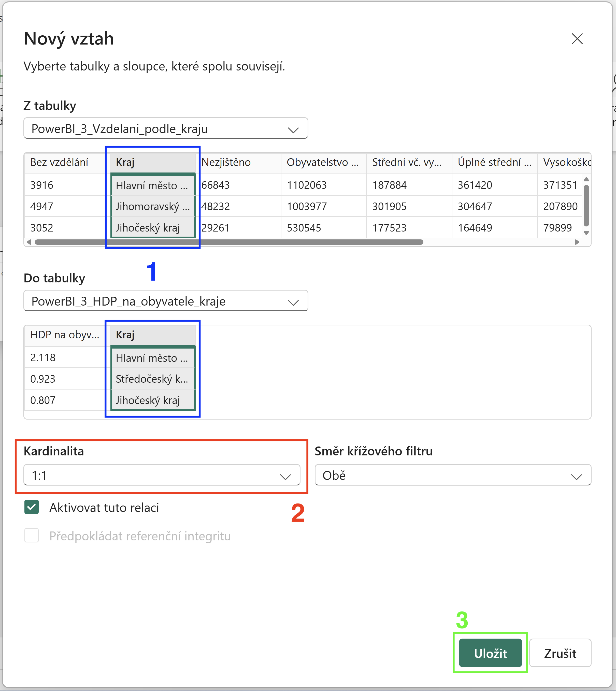Click the Zrušit button
The height and width of the screenshot is (691, 616).
[x=560, y=653]
